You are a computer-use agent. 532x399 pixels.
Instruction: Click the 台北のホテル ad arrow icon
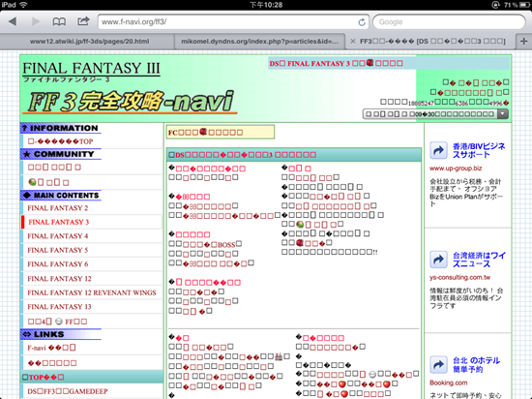(438, 365)
